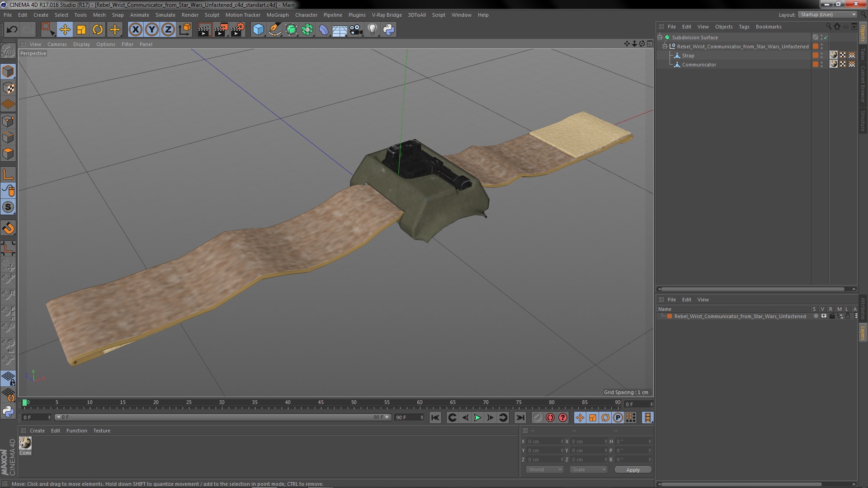This screenshot has height=488, width=868.
Task: Open Object Manager Tags menu
Action: pyautogui.click(x=744, y=27)
